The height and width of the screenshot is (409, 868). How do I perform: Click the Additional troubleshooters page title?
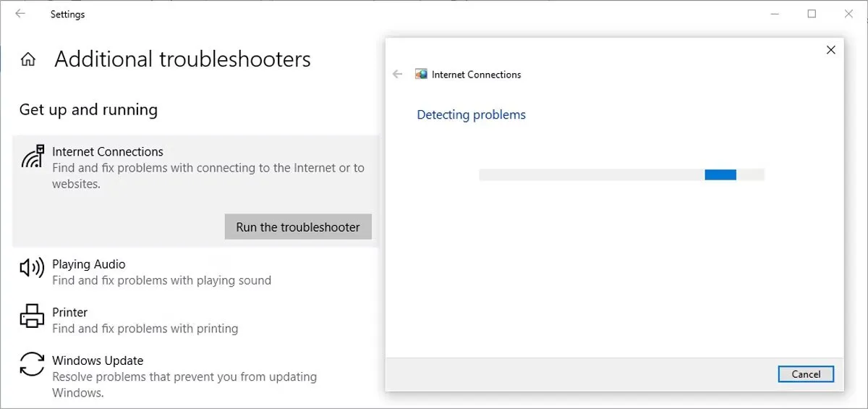[x=182, y=59]
